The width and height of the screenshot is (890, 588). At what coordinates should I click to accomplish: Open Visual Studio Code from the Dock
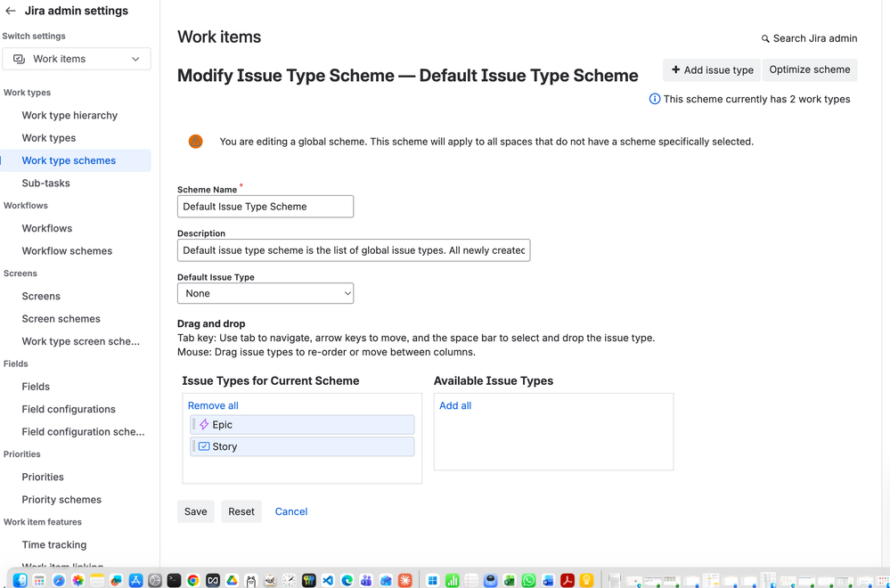pos(328,580)
